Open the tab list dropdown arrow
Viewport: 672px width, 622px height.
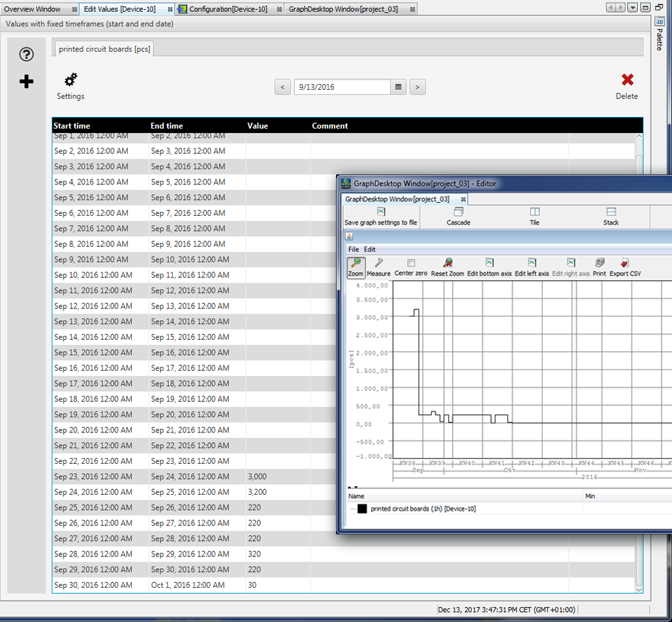(x=632, y=8)
